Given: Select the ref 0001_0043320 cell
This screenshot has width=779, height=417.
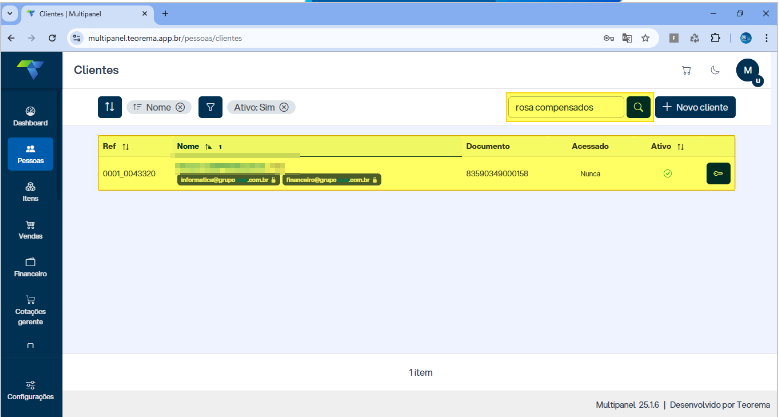Looking at the screenshot, I should tap(129, 173).
